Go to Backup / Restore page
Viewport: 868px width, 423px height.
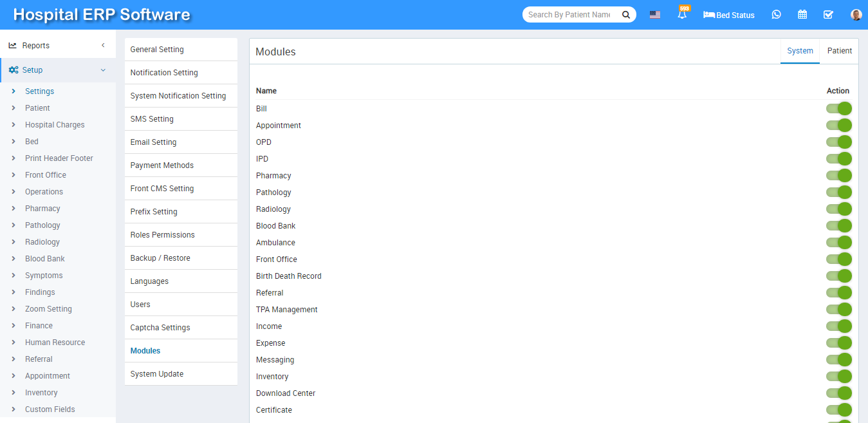pyautogui.click(x=160, y=258)
